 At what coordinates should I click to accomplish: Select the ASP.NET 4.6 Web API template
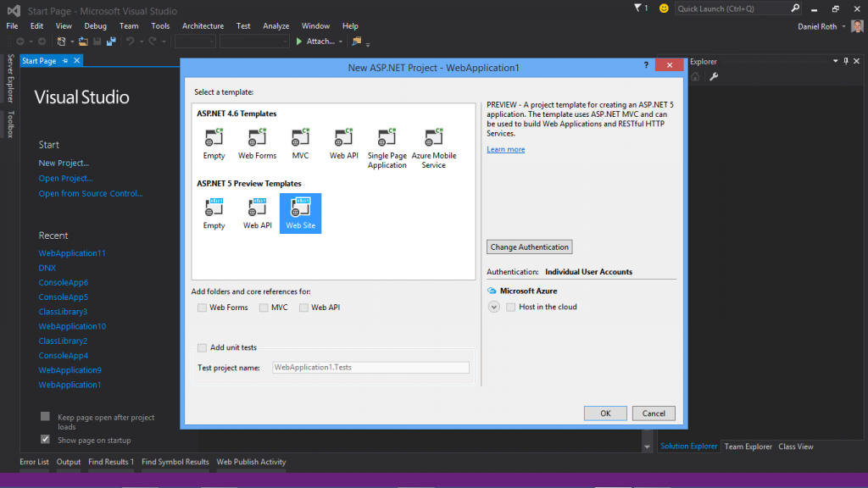tap(344, 143)
